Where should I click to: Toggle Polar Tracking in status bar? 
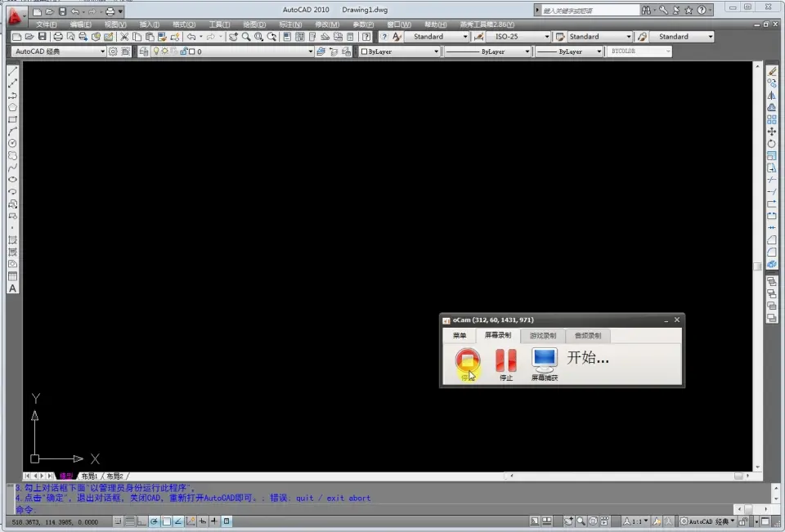[x=155, y=521]
